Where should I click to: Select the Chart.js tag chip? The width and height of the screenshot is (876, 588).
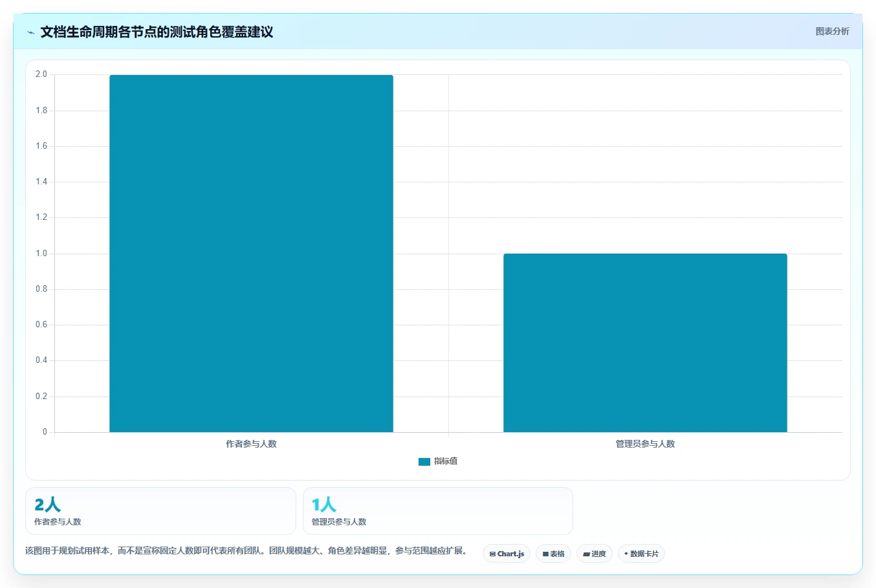(507, 554)
